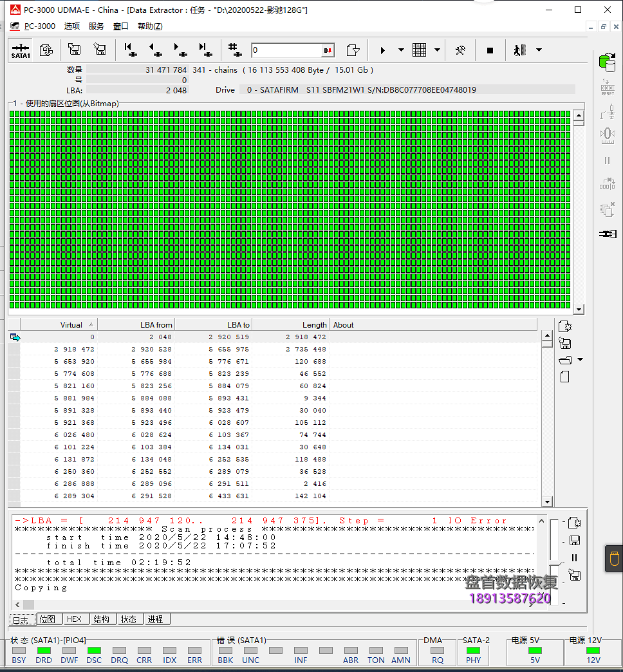This screenshot has height=672, width=623.
Task: Open the 选项 menu
Action: (x=72, y=26)
